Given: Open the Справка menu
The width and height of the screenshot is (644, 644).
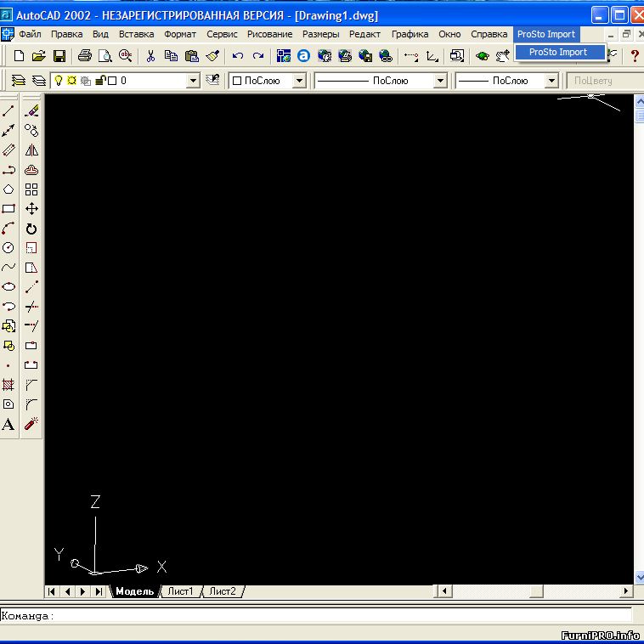Looking at the screenshot, I should (x=489, y=34).
